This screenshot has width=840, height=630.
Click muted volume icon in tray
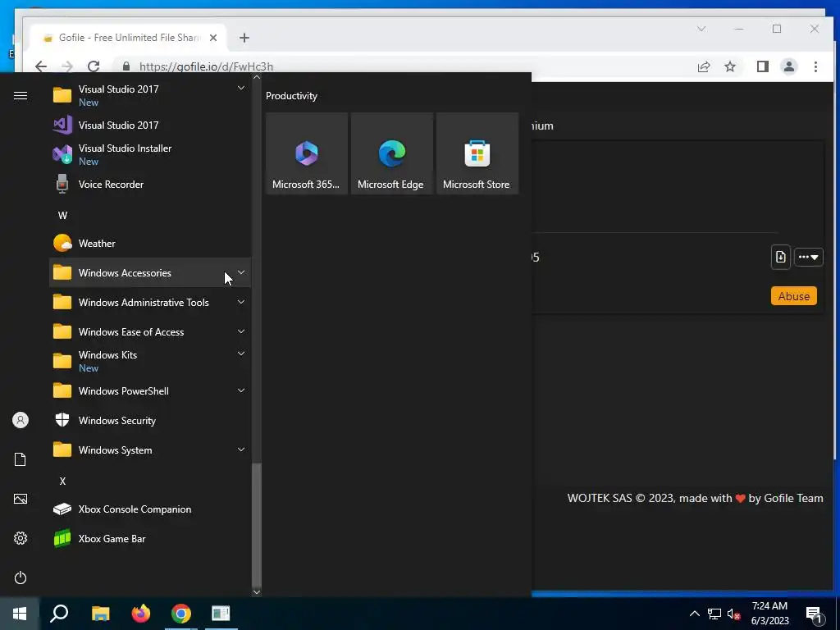point(733,614)
